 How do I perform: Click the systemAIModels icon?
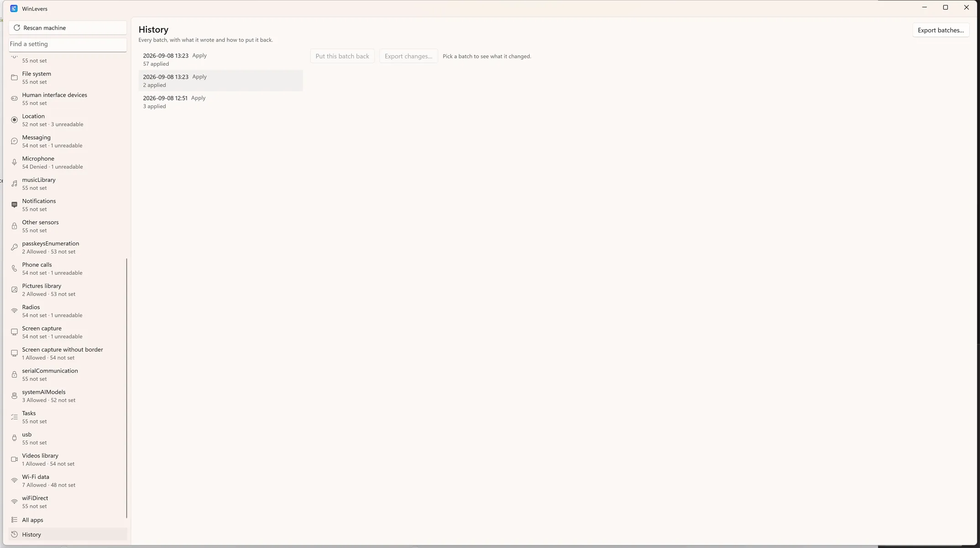14,396
